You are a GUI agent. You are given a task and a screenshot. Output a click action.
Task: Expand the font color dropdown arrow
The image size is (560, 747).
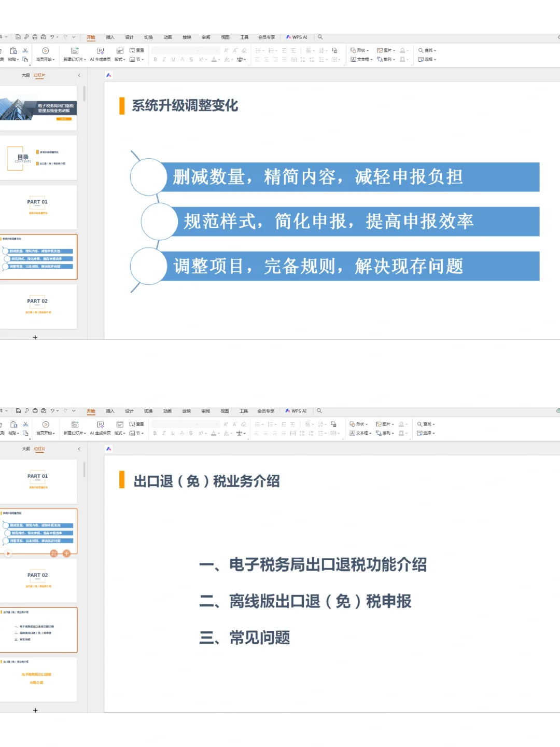click(219, 59)
